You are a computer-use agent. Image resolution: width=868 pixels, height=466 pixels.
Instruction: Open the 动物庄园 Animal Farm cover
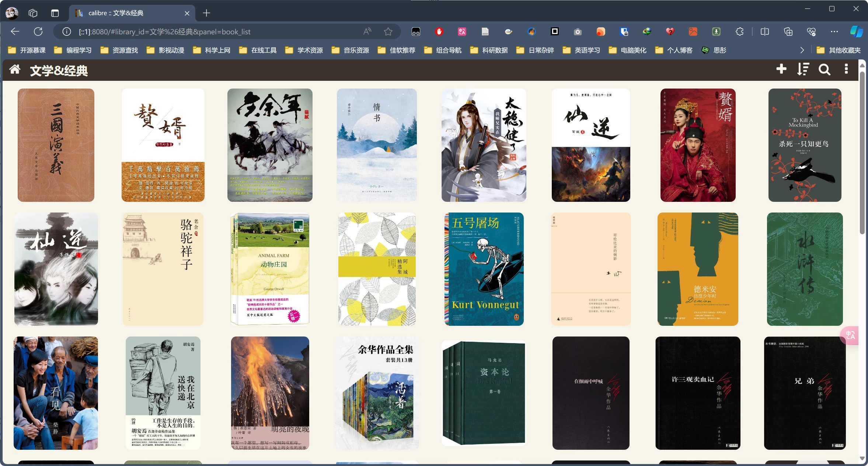(x=270, y=269)
